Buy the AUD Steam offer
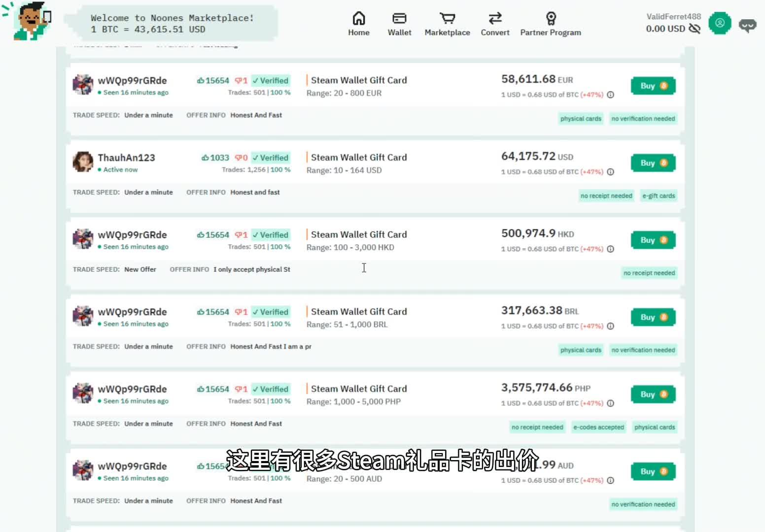The image size is (765, 532). (x=653, y=471)
